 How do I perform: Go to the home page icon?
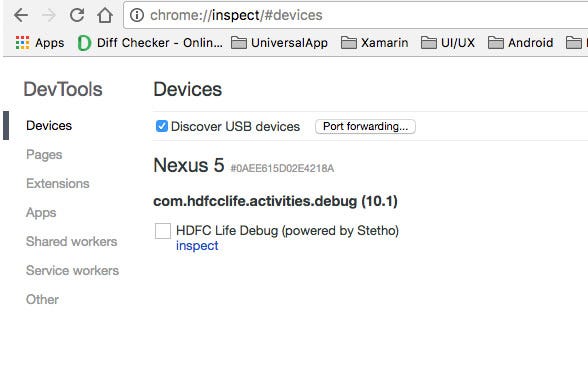point(105,15)
